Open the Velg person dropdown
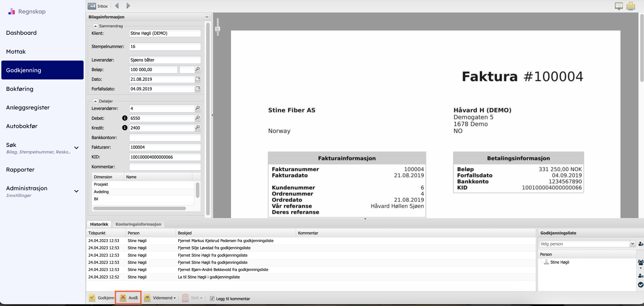Viewport: 644px width, 306px height. pyautogui.click(x=632, y=244)
